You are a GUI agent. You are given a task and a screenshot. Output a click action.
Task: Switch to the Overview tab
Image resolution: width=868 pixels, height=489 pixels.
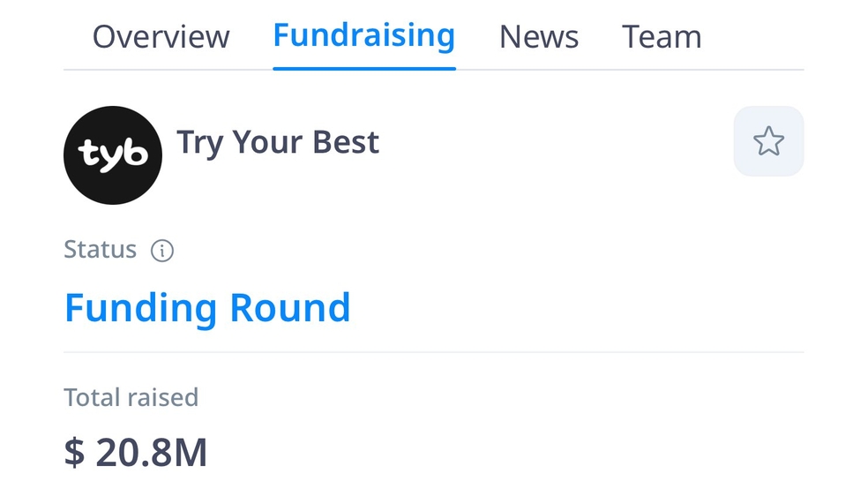[161, 36]
